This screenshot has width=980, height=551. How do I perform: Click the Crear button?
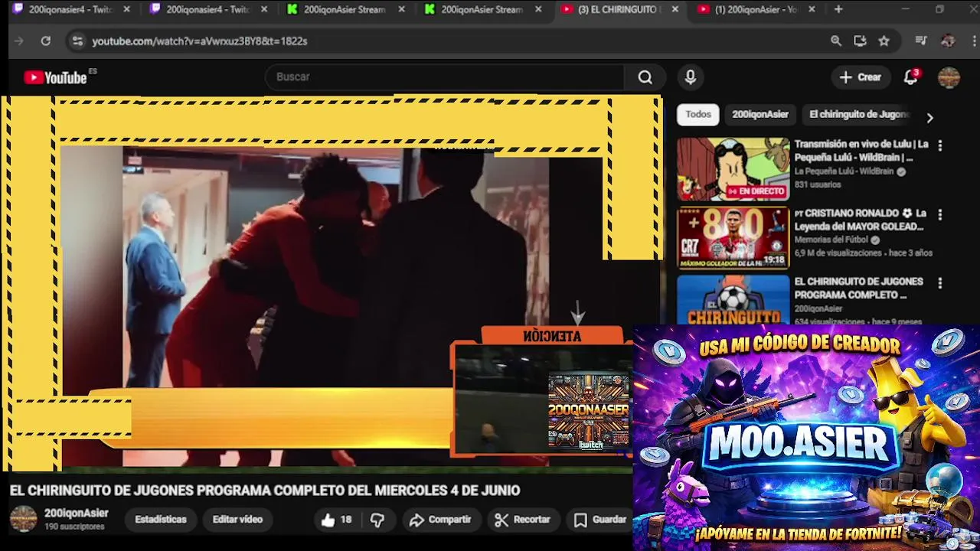point(861,77)
